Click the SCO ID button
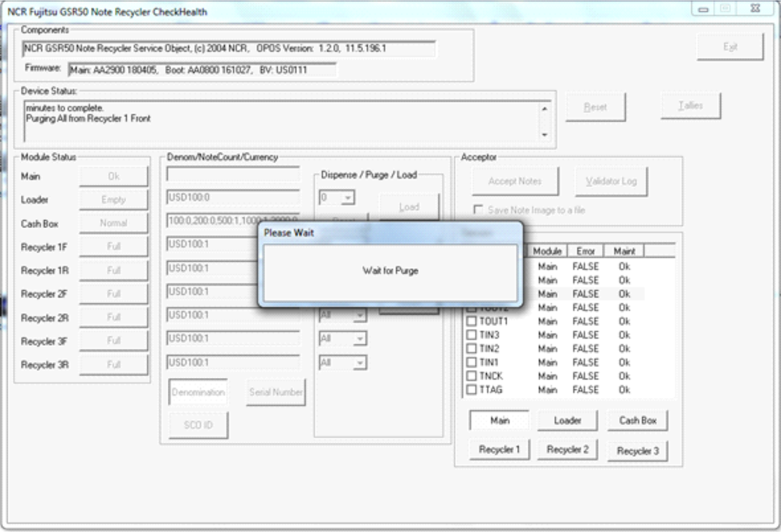Screen dimensions: 781x532 coord(198,425)
